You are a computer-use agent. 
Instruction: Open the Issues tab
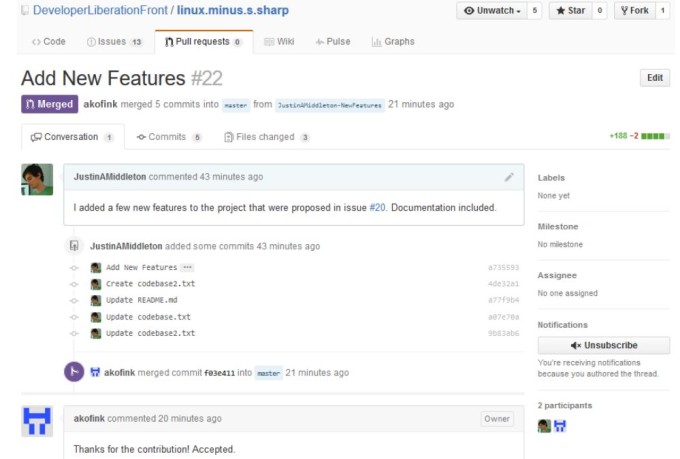click(114, 42)
